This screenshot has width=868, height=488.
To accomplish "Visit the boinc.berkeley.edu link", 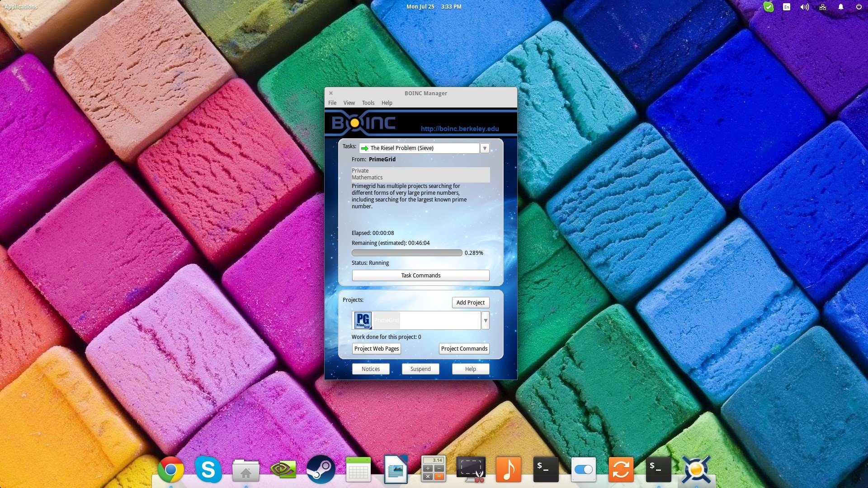I will (x=460, y=129).
